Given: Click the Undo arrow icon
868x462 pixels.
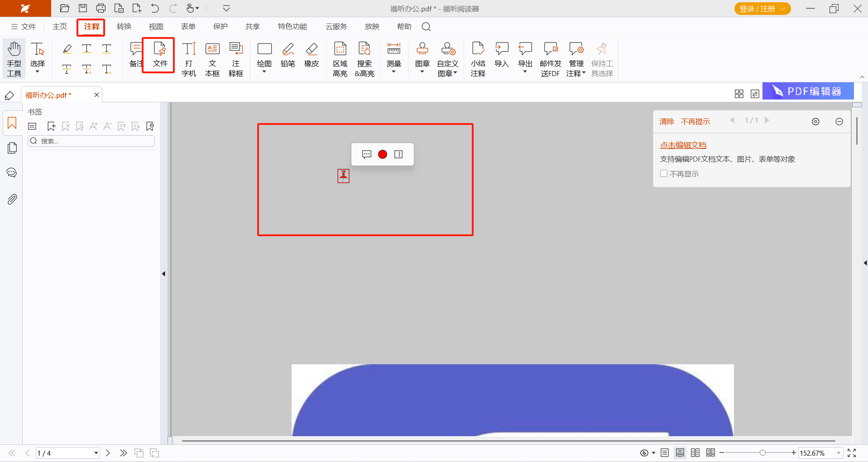Looking at the screenshot, I should click(155, 8).
